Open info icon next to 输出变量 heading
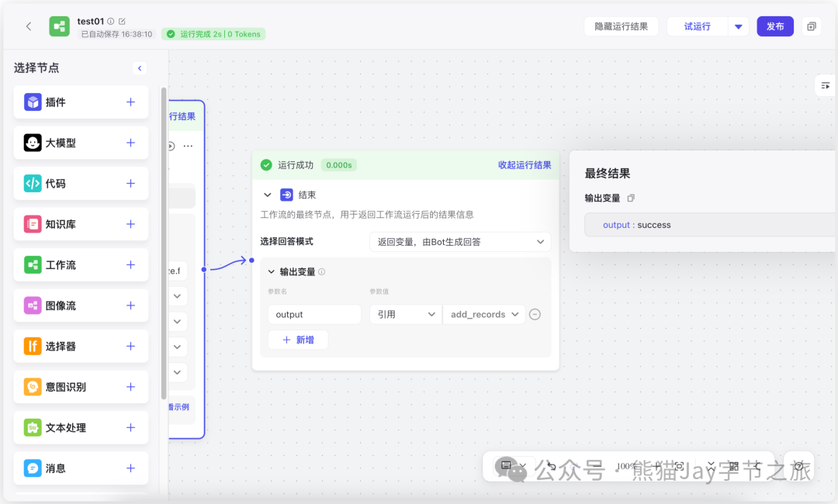Image resolution: width=838 pixels, height=504 pixels. pos(322,271)
